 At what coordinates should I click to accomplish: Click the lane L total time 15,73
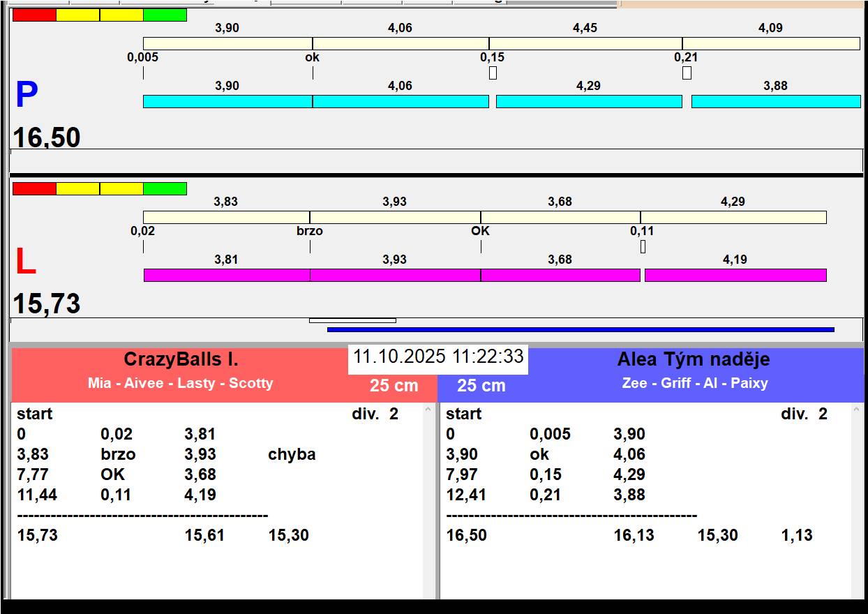(x=47, y=304)
